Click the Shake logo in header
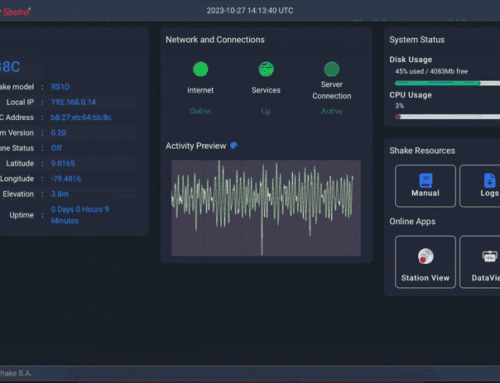The width and height of the screenshot is (500, 383). pyautogui.click(x=15, y=12)
